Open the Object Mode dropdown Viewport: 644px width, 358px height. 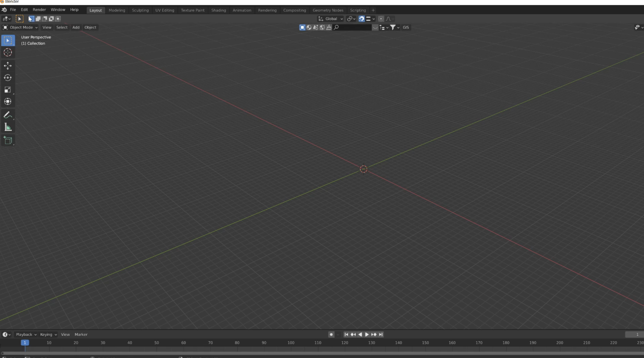click(20, 27)
